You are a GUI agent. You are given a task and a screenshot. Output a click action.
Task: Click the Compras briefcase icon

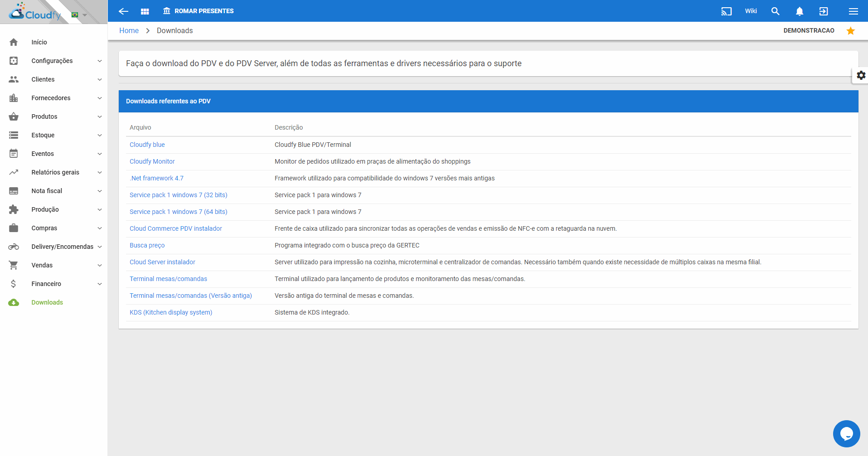tap(14, 228)
